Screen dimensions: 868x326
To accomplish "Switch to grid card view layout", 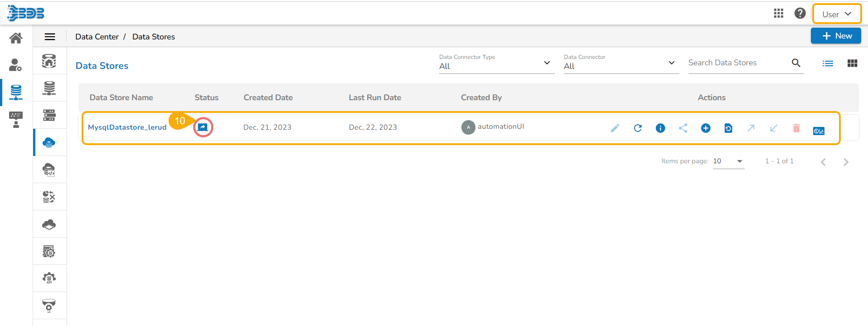I will click(x=852, y=63).
